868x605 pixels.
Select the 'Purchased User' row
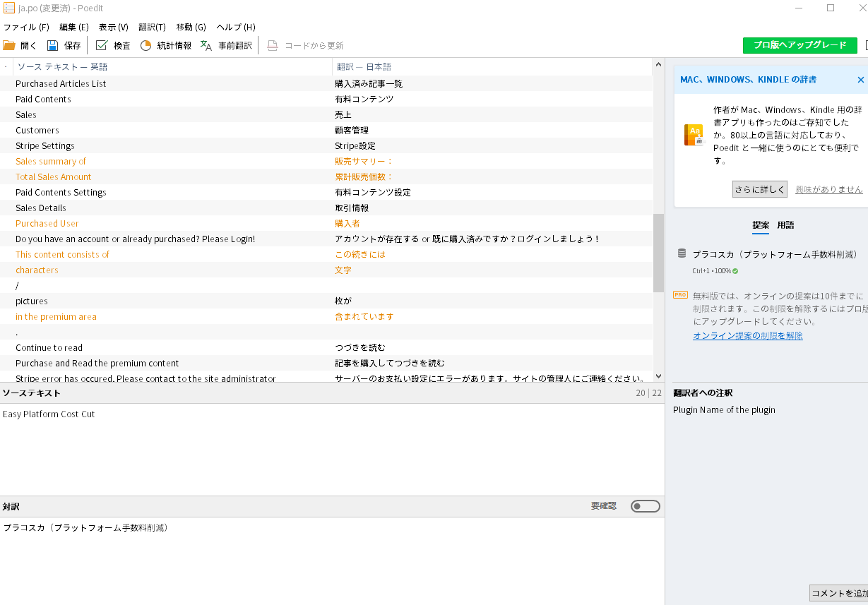click(x=326, y=223)
